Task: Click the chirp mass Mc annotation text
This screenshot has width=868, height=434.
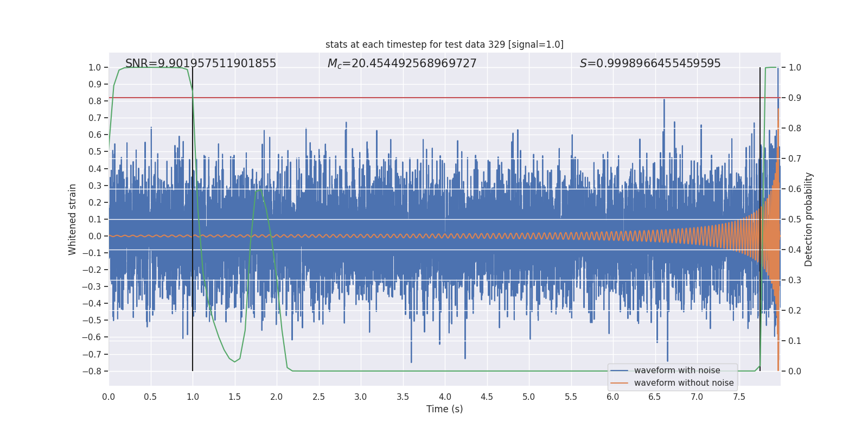Action: (x=402, y=63)
